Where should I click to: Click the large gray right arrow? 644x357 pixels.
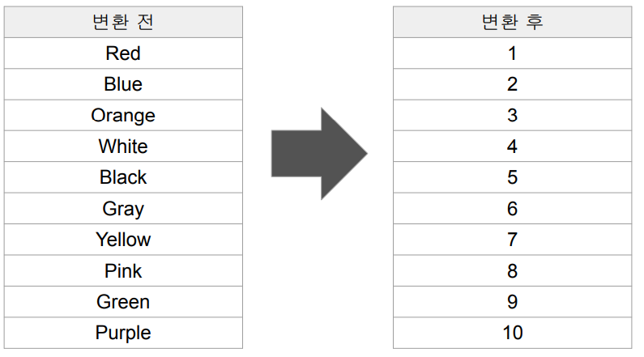(x=319, y=154)
